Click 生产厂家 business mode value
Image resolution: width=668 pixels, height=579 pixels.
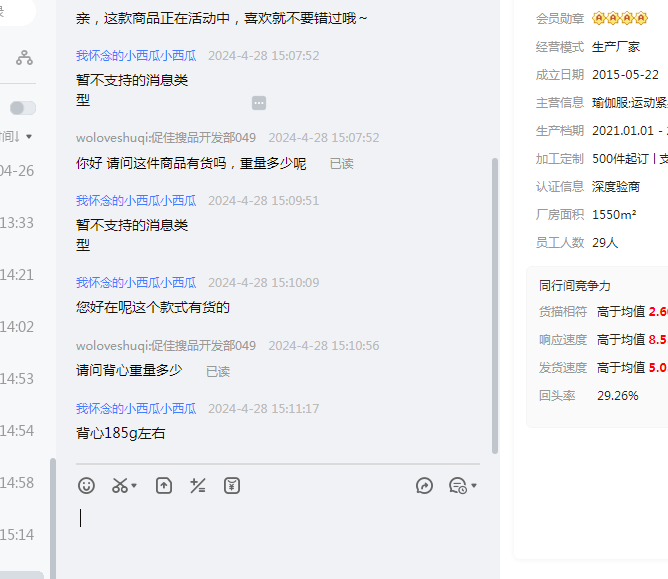pos(616,46)
